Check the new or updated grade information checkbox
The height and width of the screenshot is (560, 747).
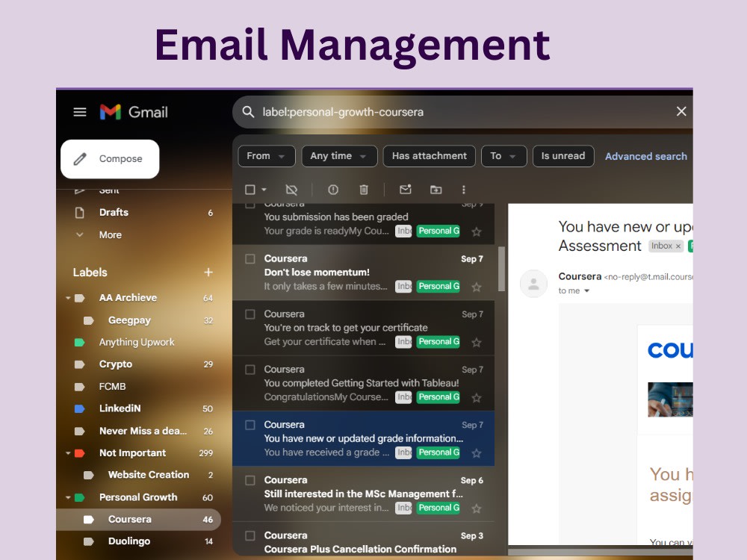tap(250, 425)
